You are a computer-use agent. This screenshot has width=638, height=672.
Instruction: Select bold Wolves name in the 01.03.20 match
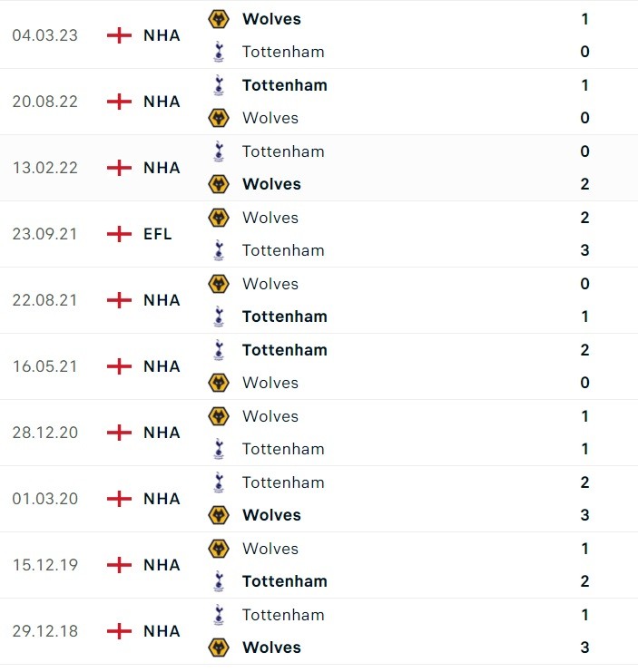click(x=271, y=515)
